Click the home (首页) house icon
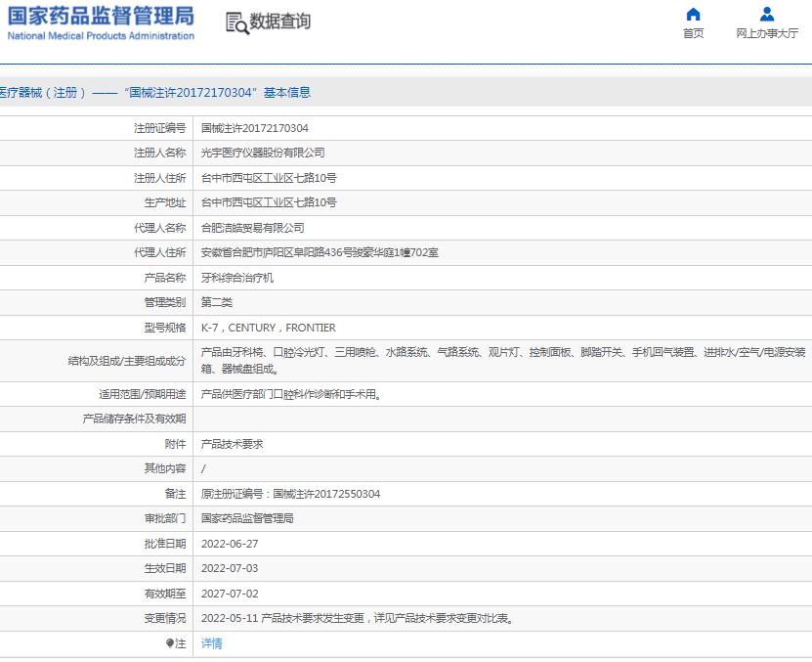 pyautogui.click(x=693, y=14)
